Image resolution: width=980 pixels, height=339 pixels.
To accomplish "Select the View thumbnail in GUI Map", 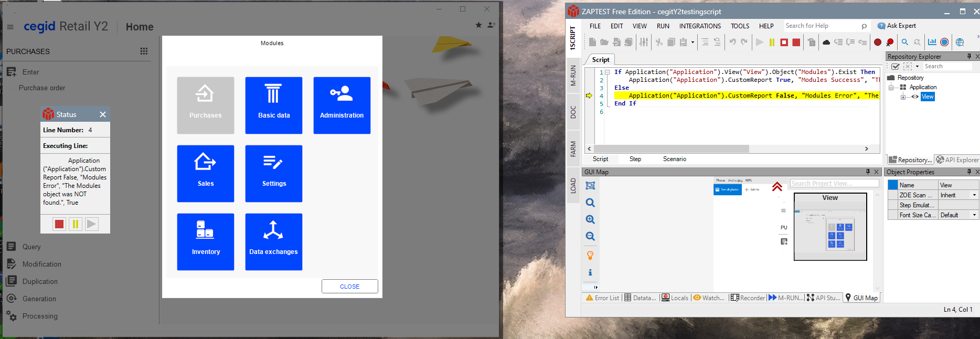I will [830, 227].
